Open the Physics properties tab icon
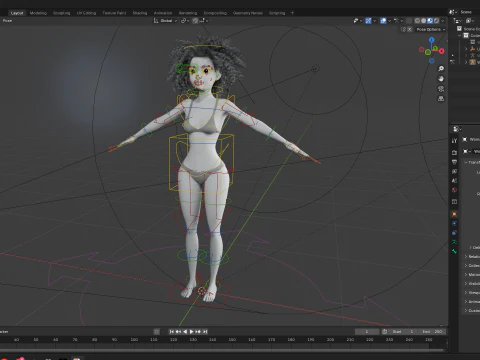Viewport: 480px width, 360px height. click(x=454, y=223)
